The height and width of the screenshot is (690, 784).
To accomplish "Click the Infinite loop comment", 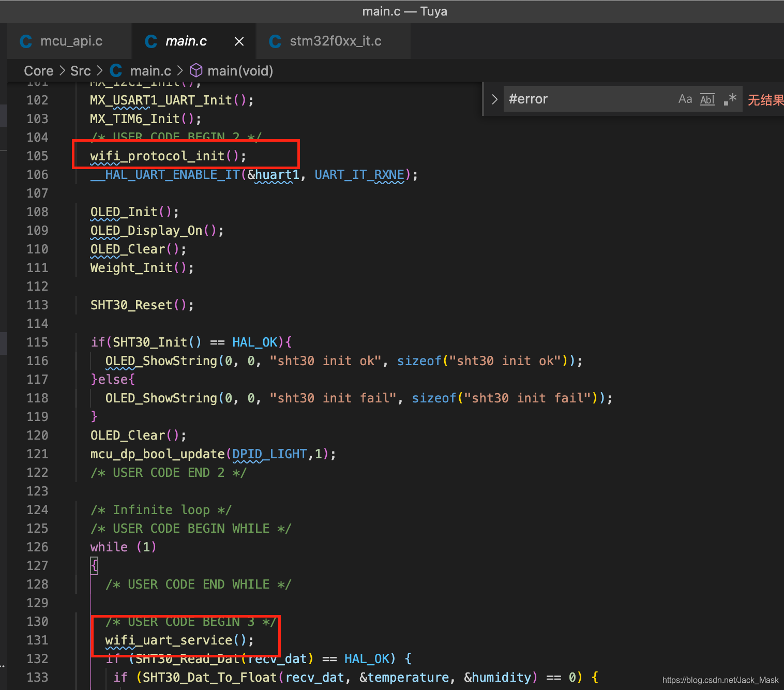I will tap(161, 509).
